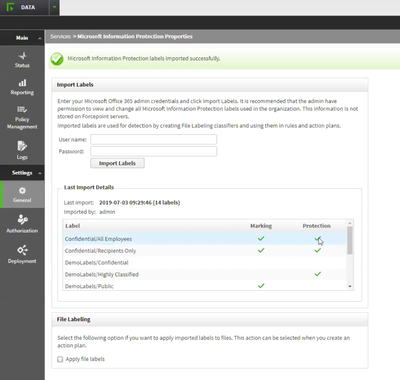Screen dimensions: 400x380
Task: Enable the Apply file labels checkbox
Action: click(x=60, y=359)
